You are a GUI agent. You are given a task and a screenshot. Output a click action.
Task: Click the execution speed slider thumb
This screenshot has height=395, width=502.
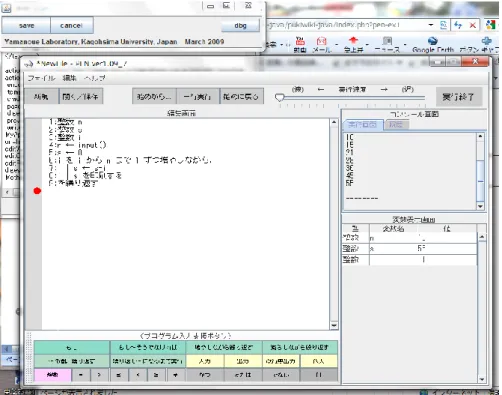279,97
